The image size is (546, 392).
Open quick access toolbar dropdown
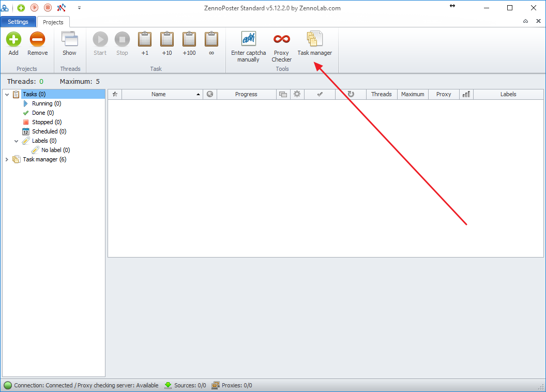(80, 8)
